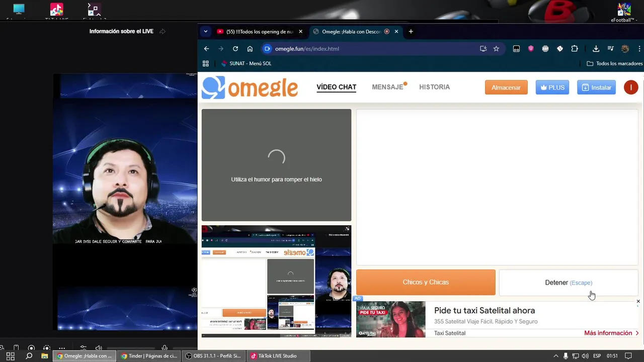Viewport: 644px width, 362px height.
Task: Expand fullscreen icon on self-camera preview
Action: pos(347,229)
